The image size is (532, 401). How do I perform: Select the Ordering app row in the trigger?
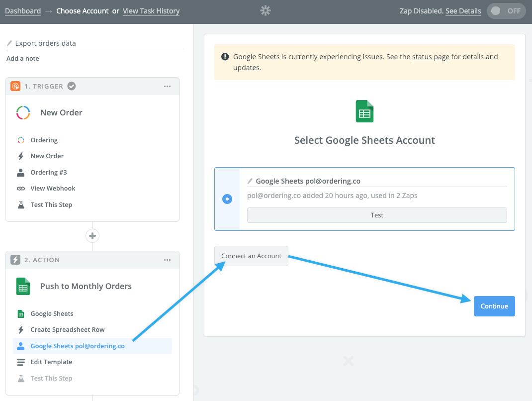(x=92, y=140)
